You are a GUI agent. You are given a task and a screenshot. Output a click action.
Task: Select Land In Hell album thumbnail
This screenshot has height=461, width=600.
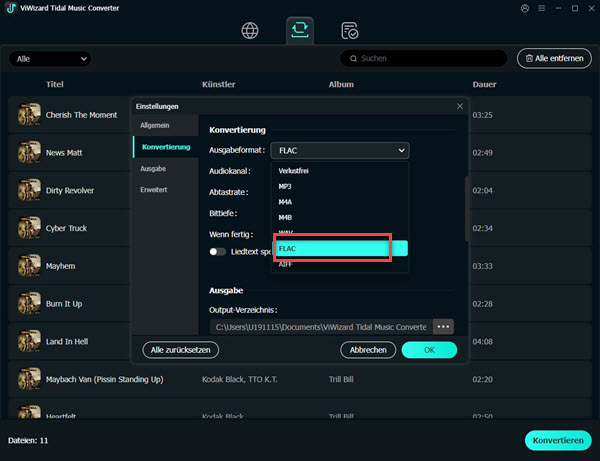click(29, 341)
